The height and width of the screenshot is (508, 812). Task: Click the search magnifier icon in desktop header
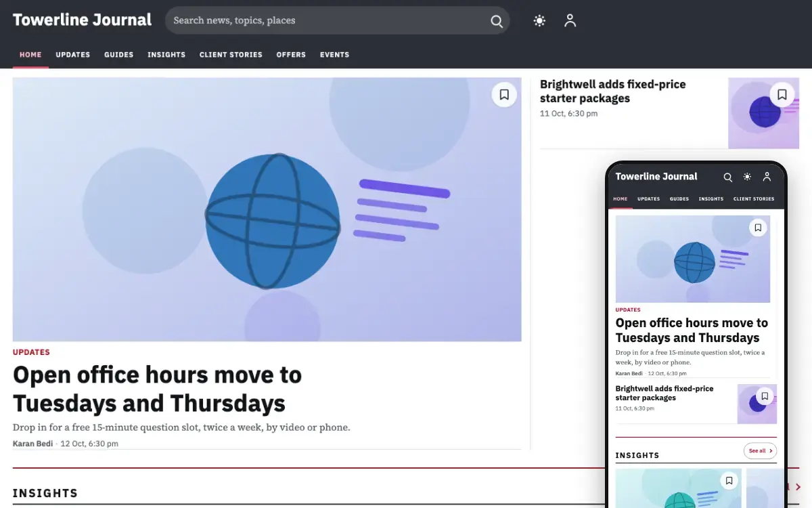click(497, 21)
